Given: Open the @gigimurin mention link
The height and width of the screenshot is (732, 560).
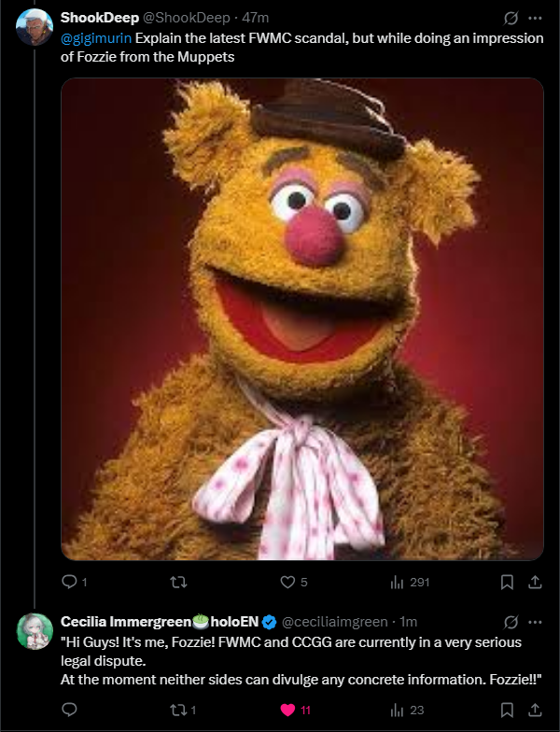Looking at the screenshot, I should [96, 39].
